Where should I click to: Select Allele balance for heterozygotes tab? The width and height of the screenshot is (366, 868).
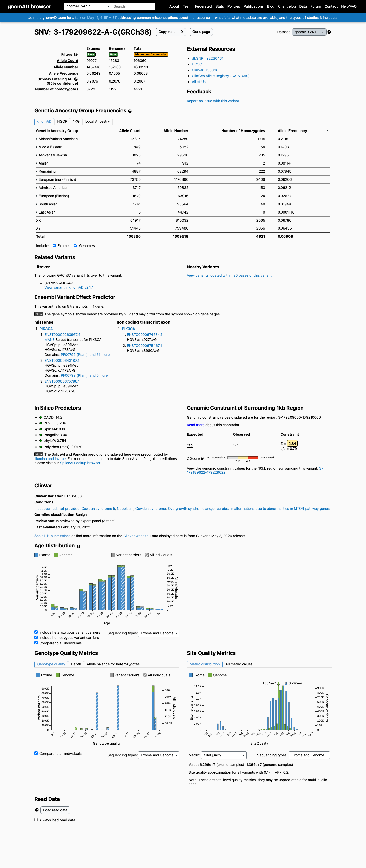click(x=113, y=664)
